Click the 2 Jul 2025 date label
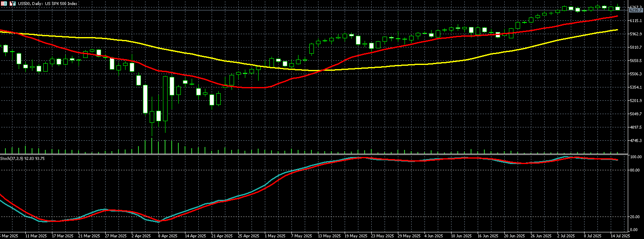 (565, 236)
